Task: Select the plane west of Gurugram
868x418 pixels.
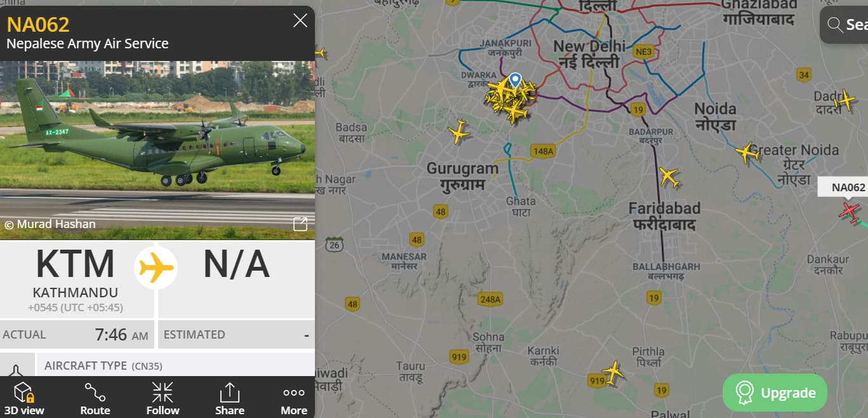Action: [458, 131]
